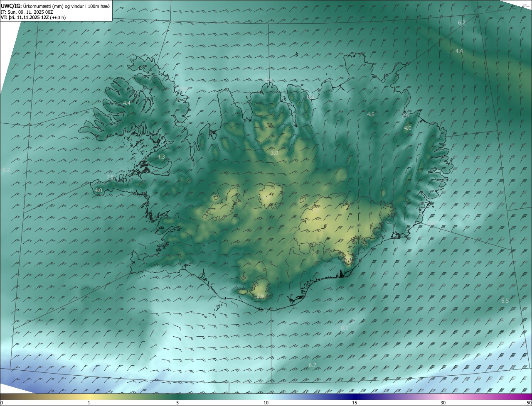
Task: Click the color scale tick label "5"
Action: coord(177,403)
